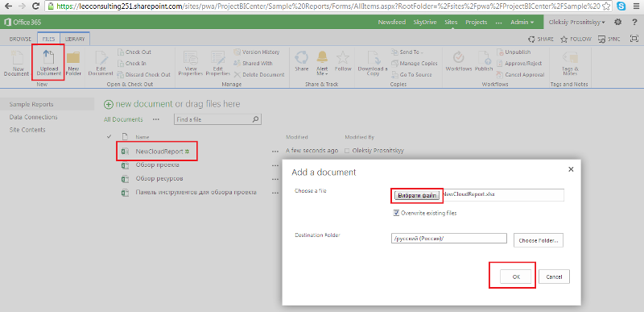Open Version History in the ribbon
This screenshot has width=644, height=312.
click(257, 52)
